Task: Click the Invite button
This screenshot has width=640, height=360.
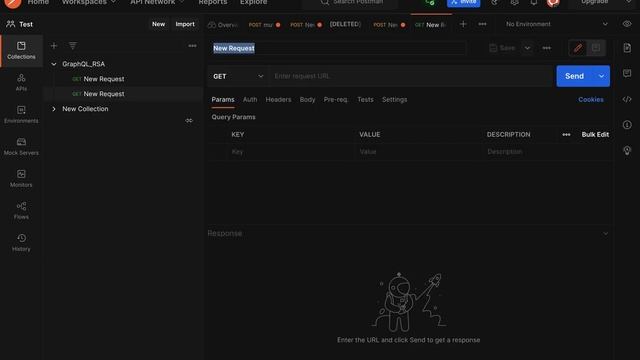Action: click(463, 3)
